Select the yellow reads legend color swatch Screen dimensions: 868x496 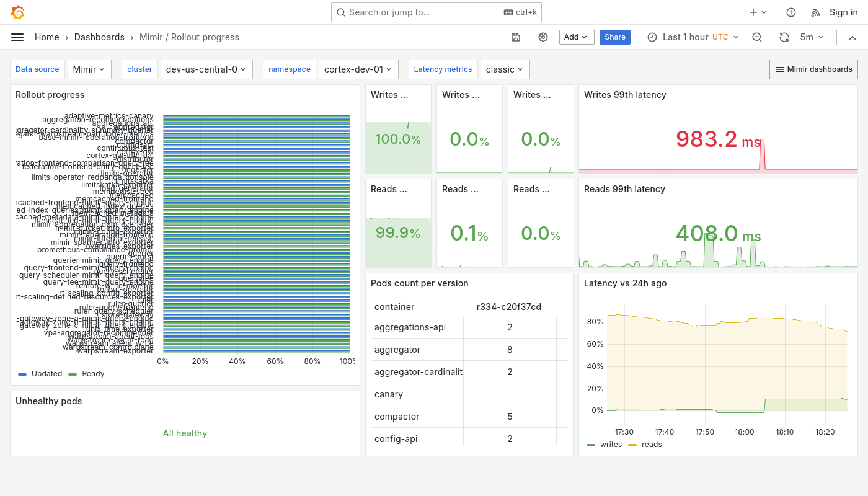[x=632, y=445]
